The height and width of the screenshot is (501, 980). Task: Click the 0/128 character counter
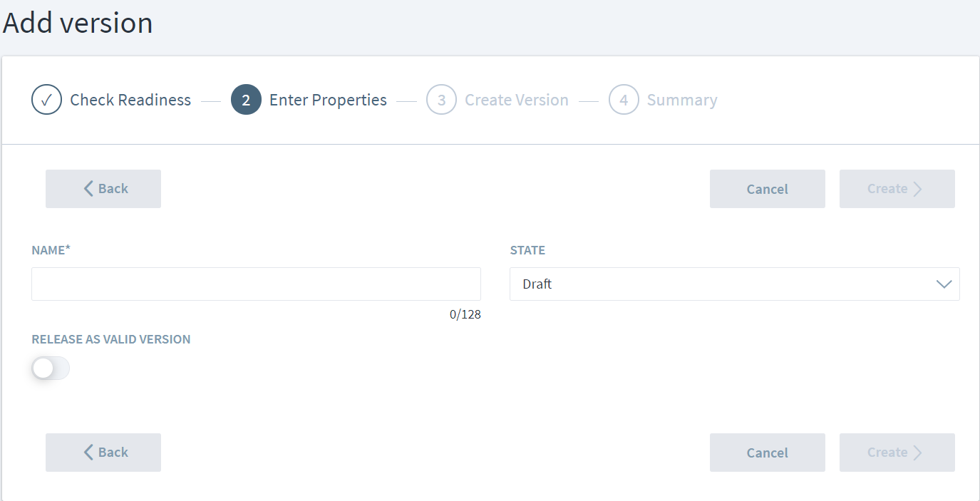pyautogui.click(x=465, y=314)
